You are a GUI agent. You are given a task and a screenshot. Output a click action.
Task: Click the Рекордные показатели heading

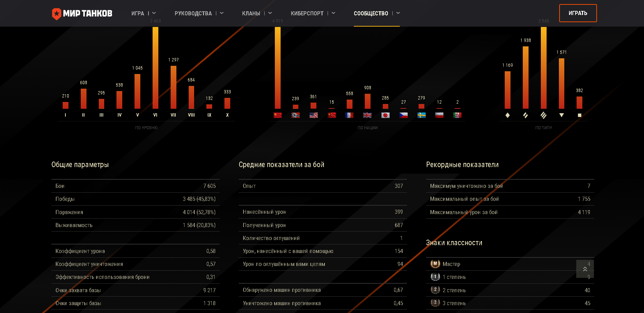coord(462,165)
